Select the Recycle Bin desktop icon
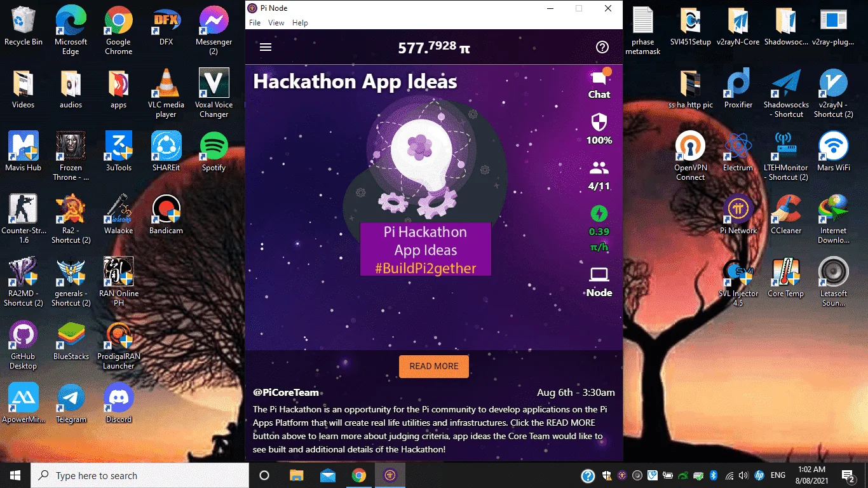868x488 pixels. click(x=24, y=26)
